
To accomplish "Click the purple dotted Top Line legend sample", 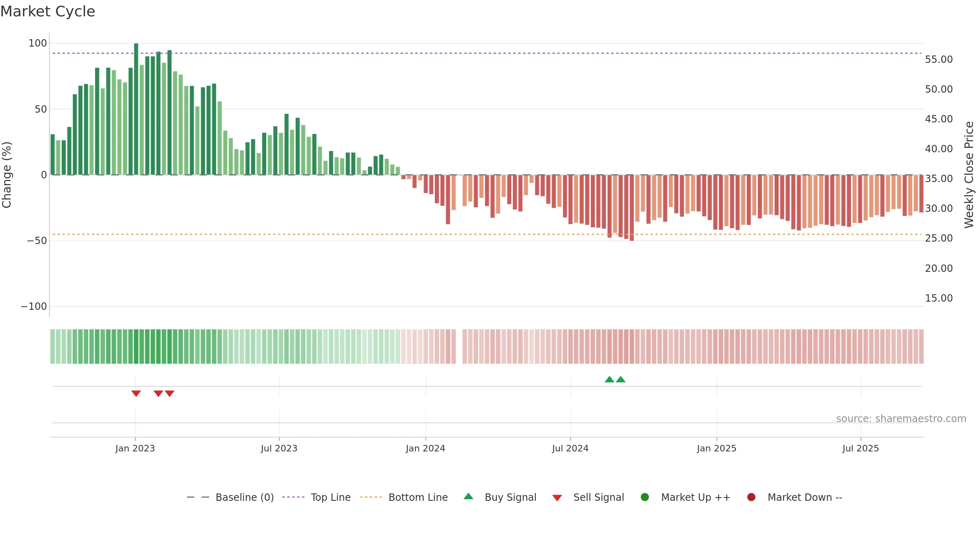I will click(x=293, y=497).
